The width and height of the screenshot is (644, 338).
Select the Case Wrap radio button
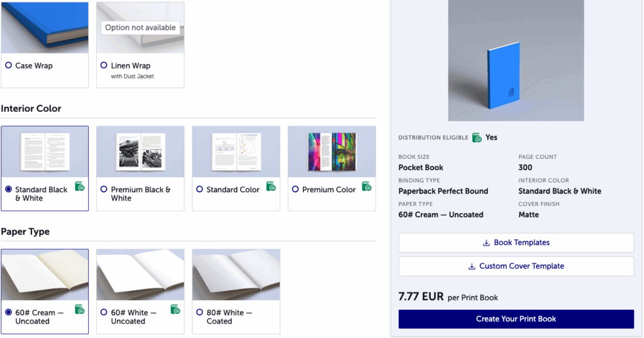click(8, 65)
